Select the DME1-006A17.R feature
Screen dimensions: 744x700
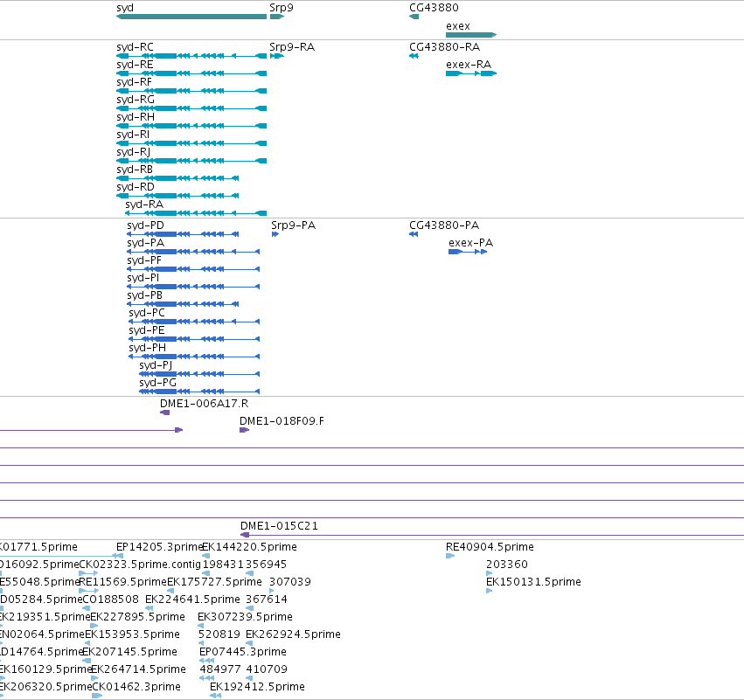pyautogui.click(x=164, y=412)
